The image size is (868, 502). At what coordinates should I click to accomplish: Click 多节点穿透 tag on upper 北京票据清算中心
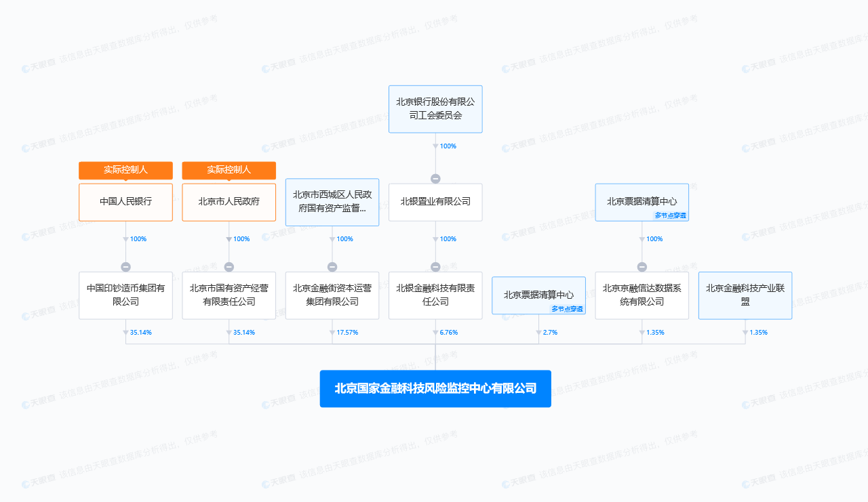click(x=670, y=215)
